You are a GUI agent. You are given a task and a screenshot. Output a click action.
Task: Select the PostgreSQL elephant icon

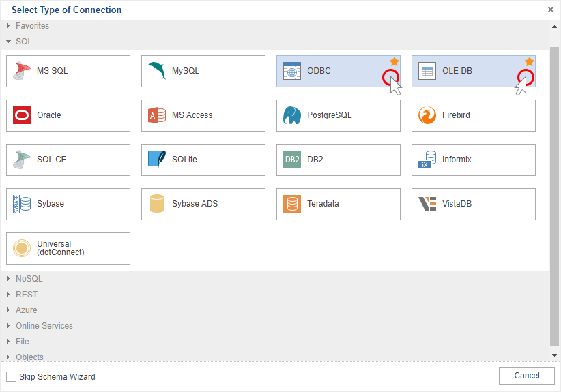point(292,115)
